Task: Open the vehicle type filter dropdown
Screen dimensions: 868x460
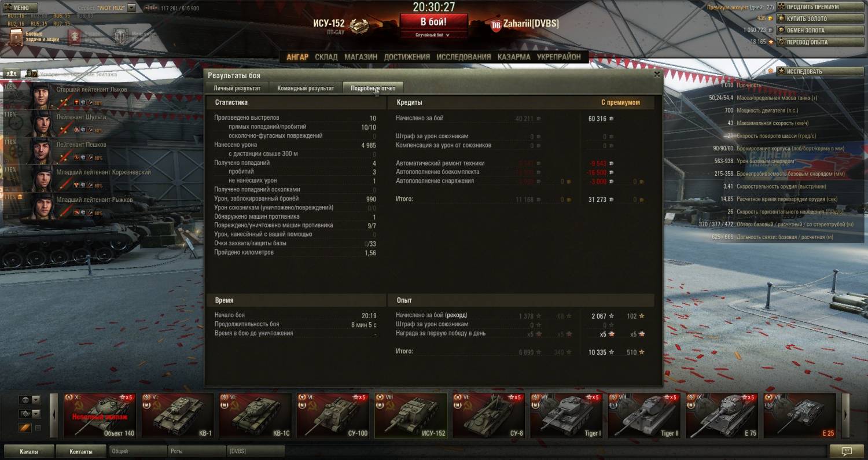Action: tap(30, 414)
